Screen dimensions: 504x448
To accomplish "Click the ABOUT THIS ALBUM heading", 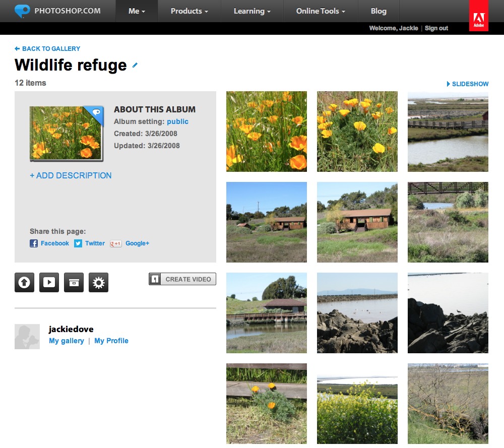I will coord(155,109).
